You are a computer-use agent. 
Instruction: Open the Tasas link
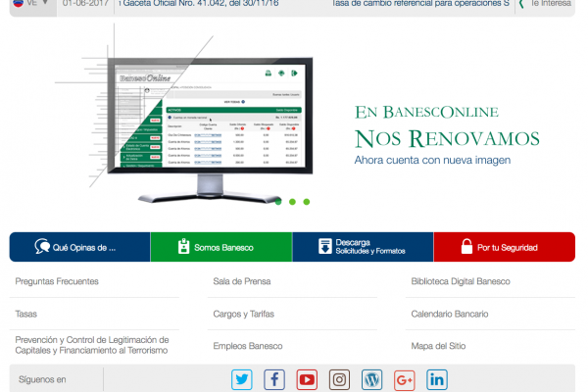click(26, 314)
